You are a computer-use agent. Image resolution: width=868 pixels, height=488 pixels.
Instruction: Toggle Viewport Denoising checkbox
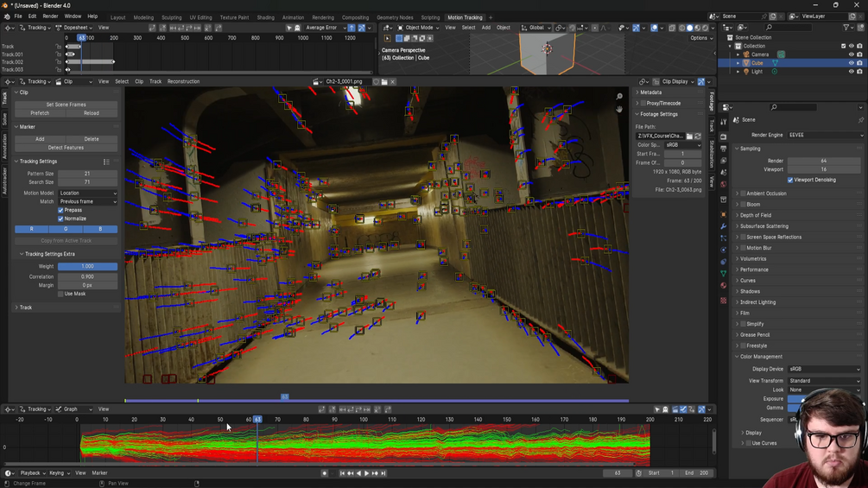[790, 180]
